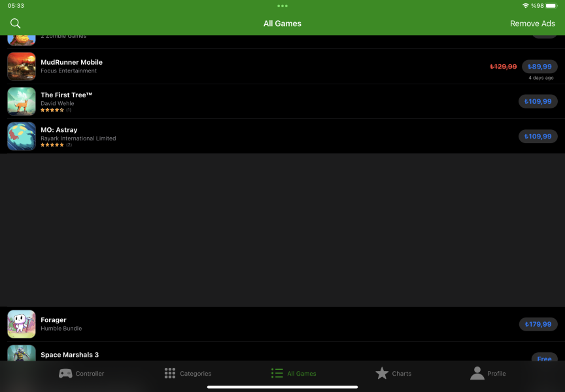565x392 pixels.
Task: Switch to the Controller tab
Action: click(x=82, y=373)
